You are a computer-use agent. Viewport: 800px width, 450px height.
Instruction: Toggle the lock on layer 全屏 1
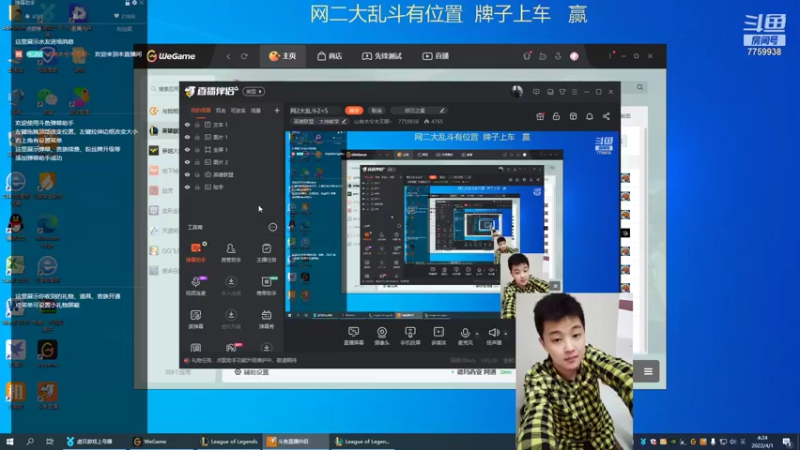(197, 149)
